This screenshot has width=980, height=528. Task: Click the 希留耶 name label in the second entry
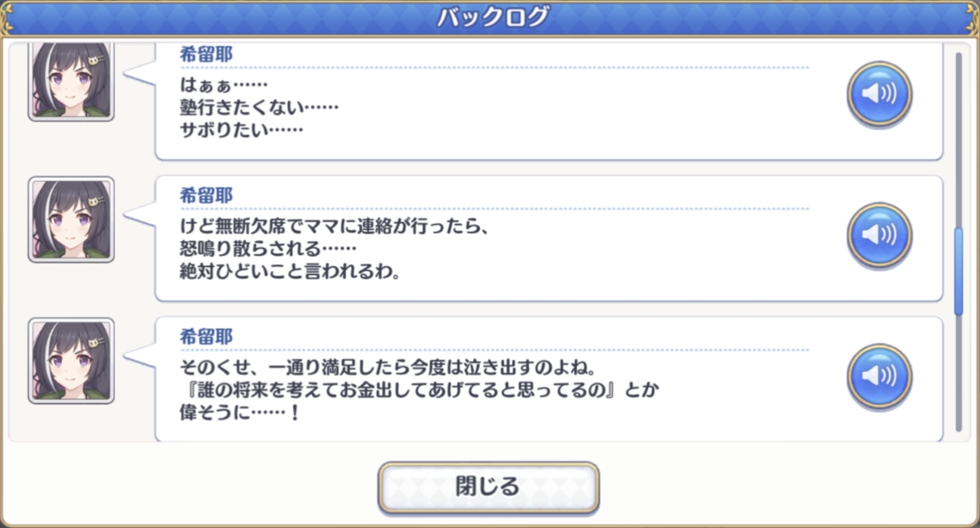click(x=206, y=196)
